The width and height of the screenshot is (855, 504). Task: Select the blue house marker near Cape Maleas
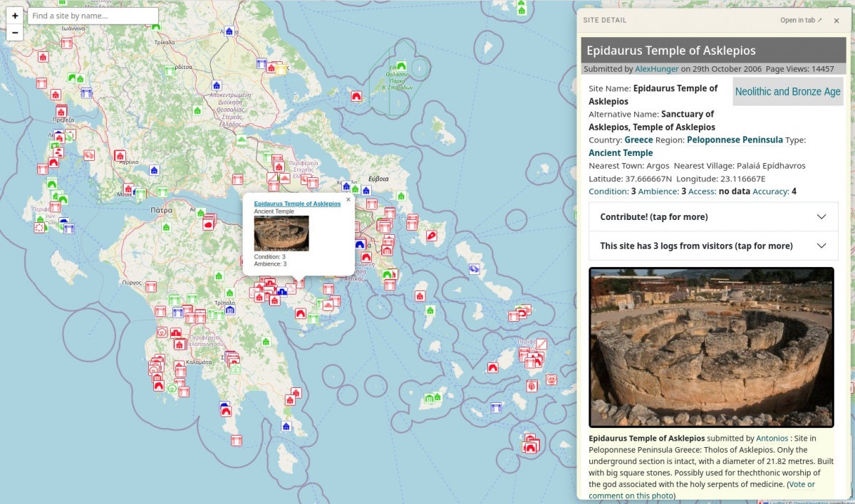tap(286, 426)
